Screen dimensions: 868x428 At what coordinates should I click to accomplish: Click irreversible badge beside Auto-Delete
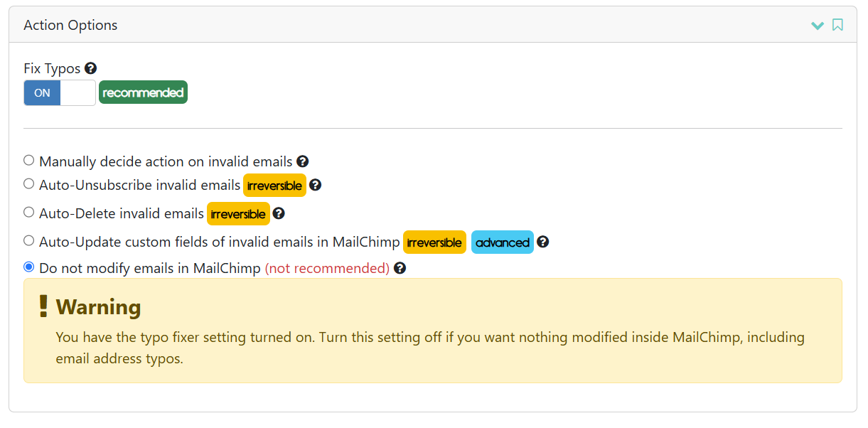(x=238, y=214)
